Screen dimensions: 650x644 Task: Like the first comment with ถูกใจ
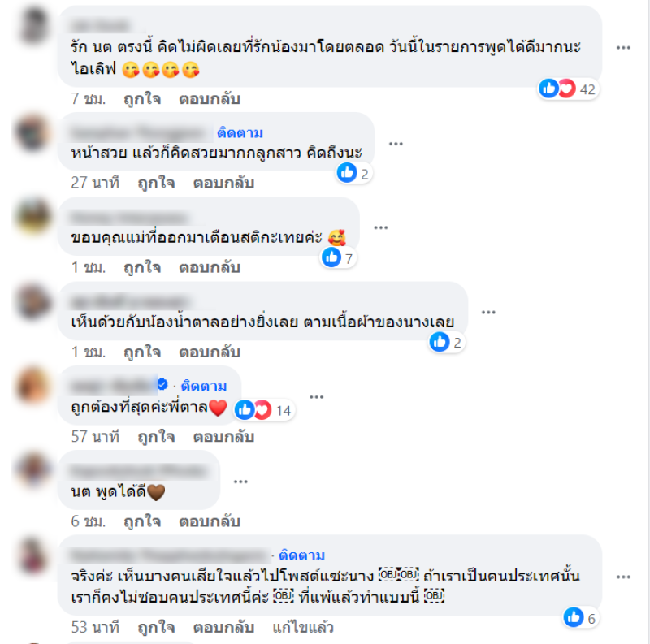(x=142, y=98)
